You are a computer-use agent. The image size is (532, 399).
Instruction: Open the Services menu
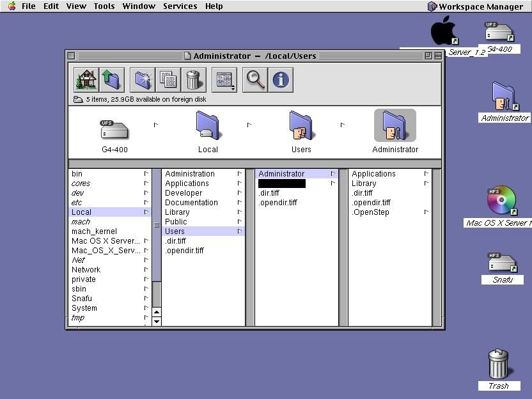pyautogui.click(x=180, y=6)
